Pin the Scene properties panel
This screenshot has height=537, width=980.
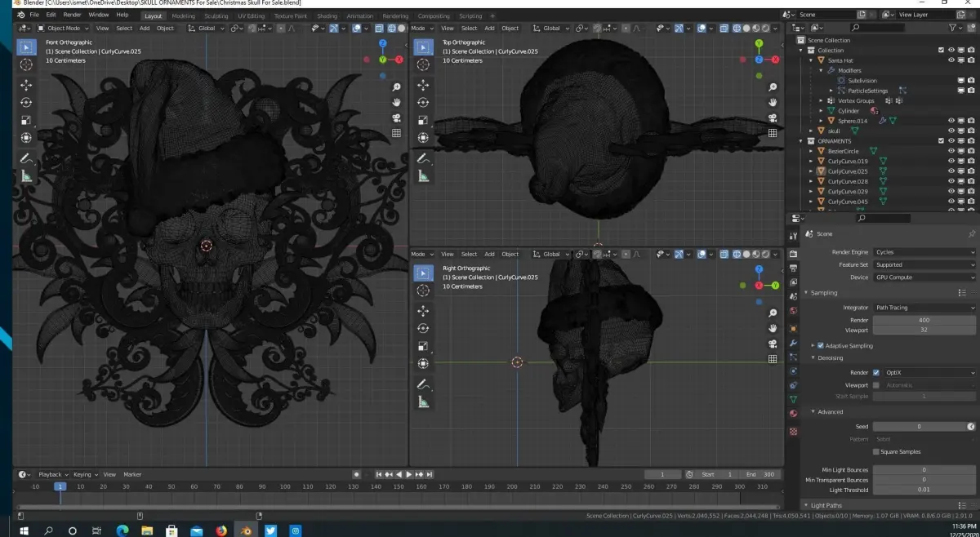tap(971, 233)
